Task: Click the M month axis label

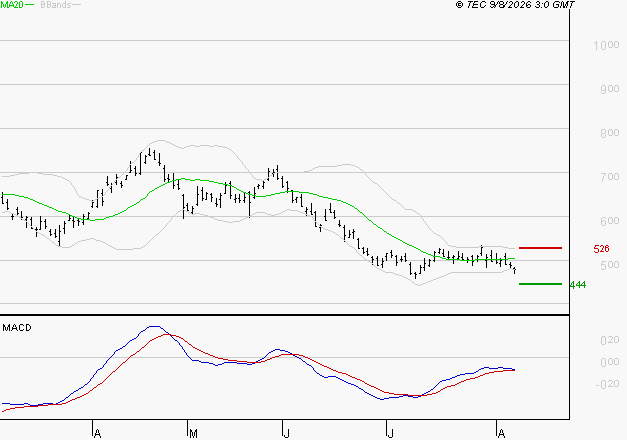Action: click(194, 434)
